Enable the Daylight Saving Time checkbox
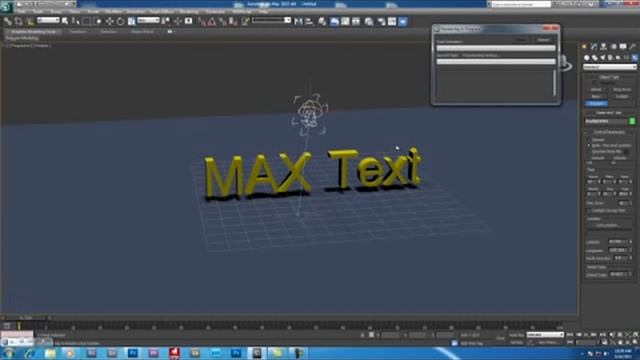Image resolution: width=640 pixels, height=360 pixels. [x=589, y=211]
